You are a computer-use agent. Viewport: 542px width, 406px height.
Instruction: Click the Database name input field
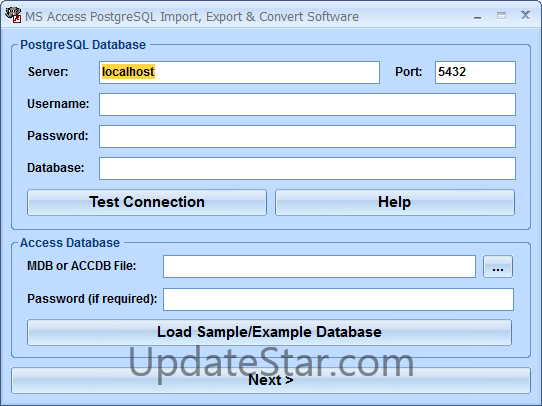click(307, 168)
